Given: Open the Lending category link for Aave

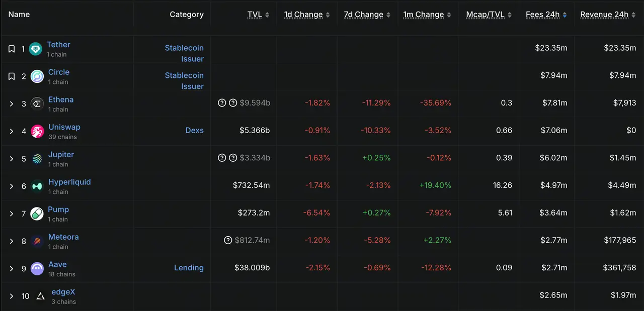Looking at the screenshot, I should click(189, 267).
